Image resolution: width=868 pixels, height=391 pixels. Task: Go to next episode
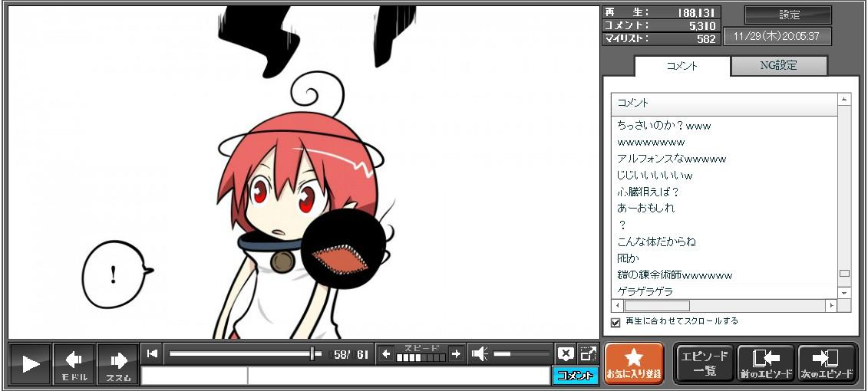[x=827, y=363]
